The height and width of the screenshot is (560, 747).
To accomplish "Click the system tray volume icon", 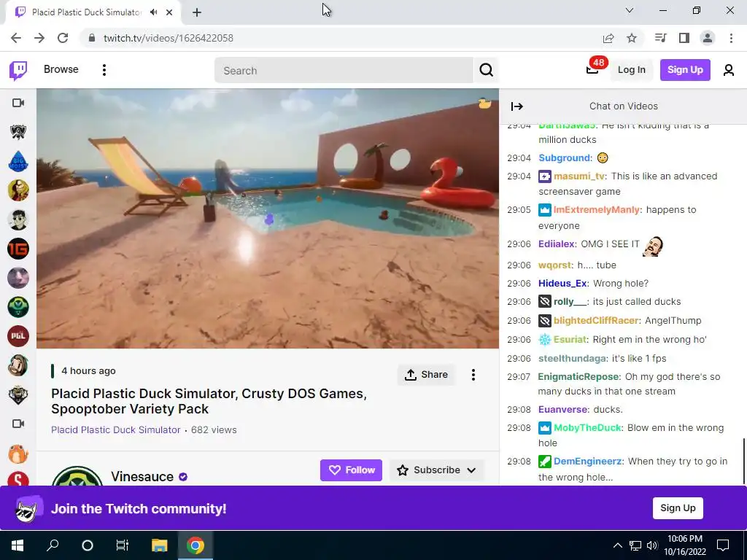I will tap(652, 545).
